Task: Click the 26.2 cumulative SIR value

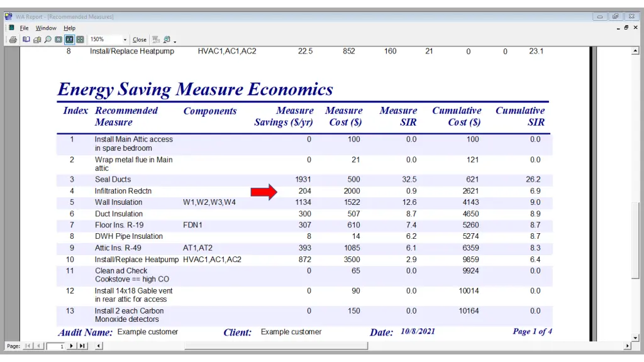Action: point(533,179)
